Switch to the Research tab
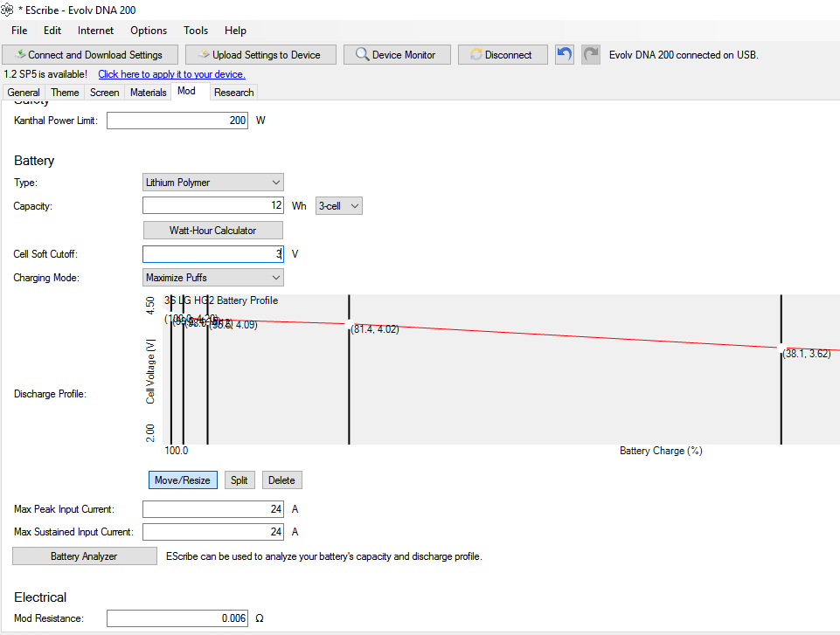840x635 pixels. pyautogui.click(x=233, y=93)
